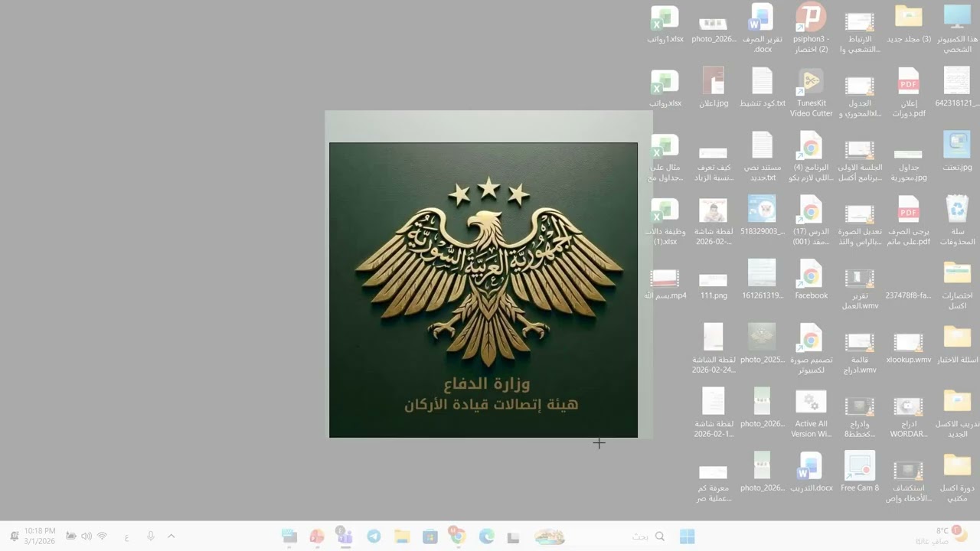Select the الدرس (17) Chrome shortcut
Image resolution: width=980 pixels, height=551 pixels.
[811, 221]
